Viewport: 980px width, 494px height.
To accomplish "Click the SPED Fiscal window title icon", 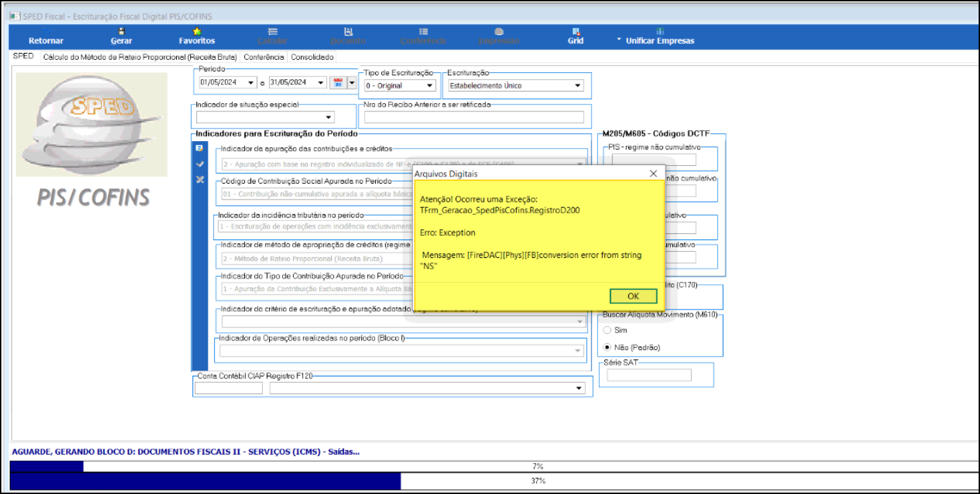I will point(14,16).
